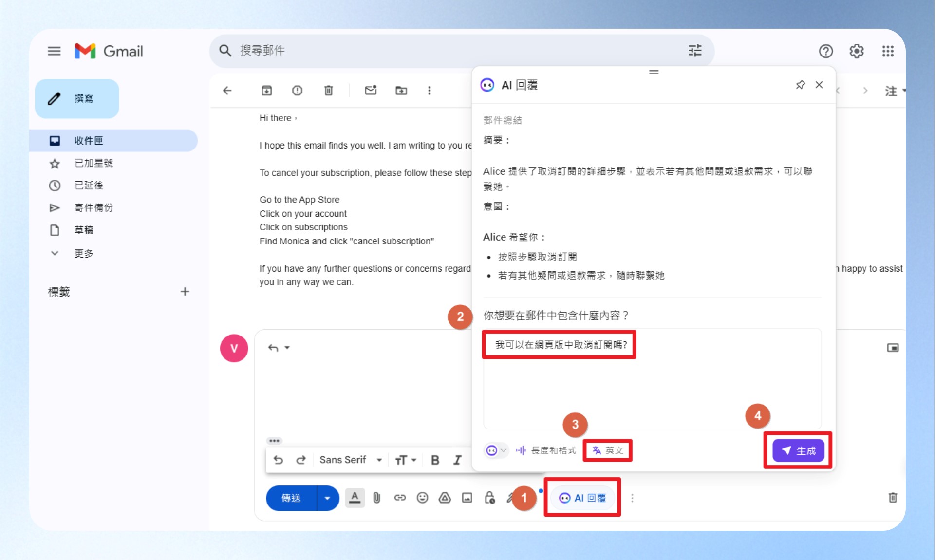Viewport: 935px width, 560px height.
Task: Report spam using the exclamation icon
Action: 297,91
